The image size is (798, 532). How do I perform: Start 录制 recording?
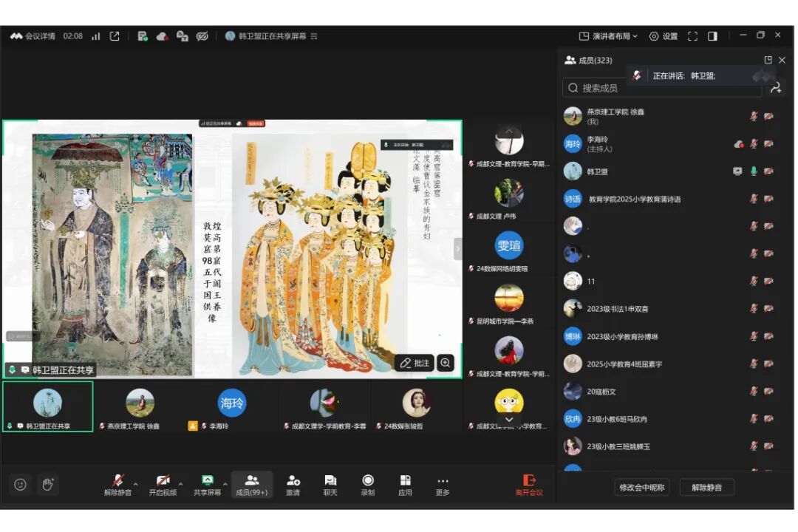pyautogui.click(x=368, y=485)
